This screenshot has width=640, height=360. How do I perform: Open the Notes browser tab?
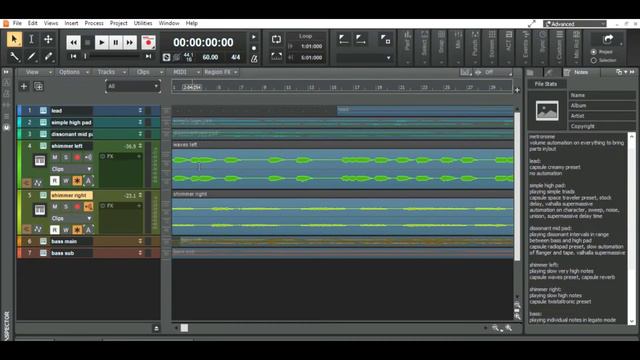[x=581, y=72]
